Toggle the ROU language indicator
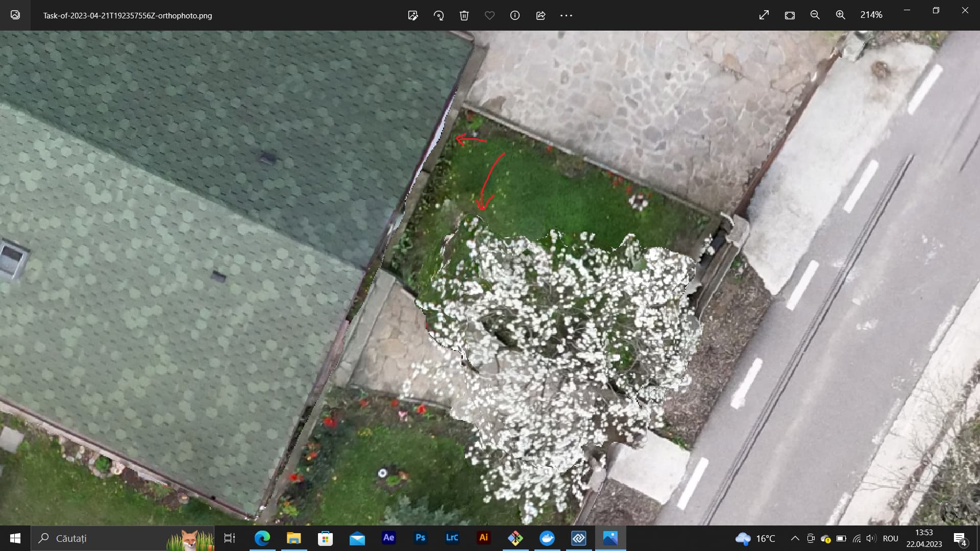980x551 pixels. tap(891, 538)
